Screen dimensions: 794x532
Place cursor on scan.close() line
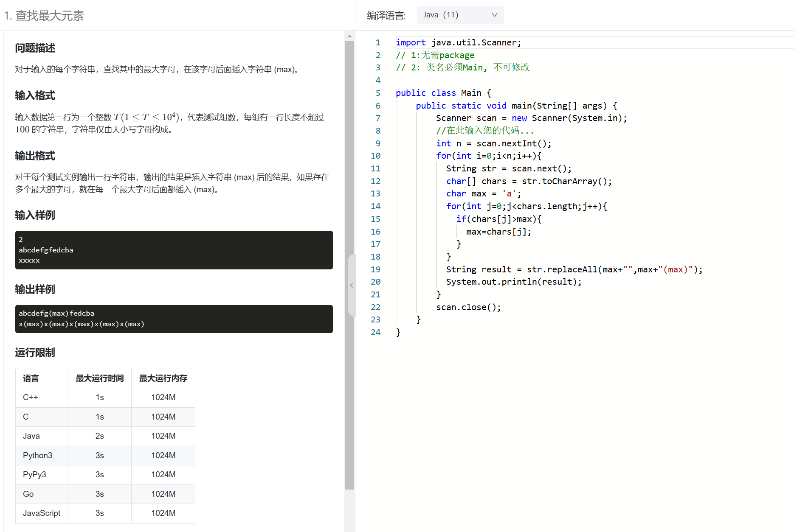[x=468, y=307]
